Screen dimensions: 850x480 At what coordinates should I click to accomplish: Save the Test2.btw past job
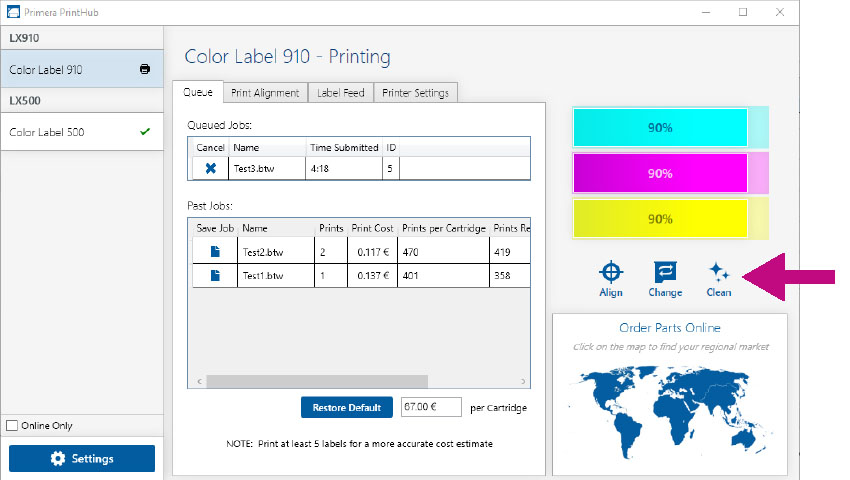point(215,252)
